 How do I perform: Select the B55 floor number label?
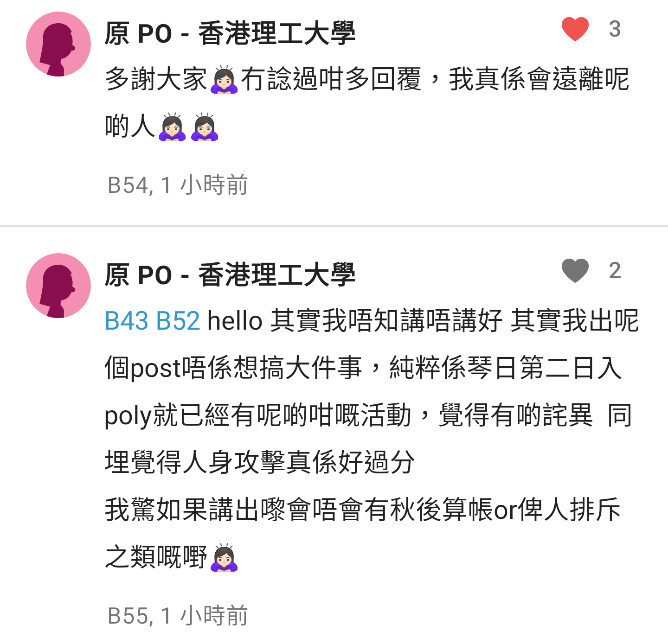coord(128,616)
